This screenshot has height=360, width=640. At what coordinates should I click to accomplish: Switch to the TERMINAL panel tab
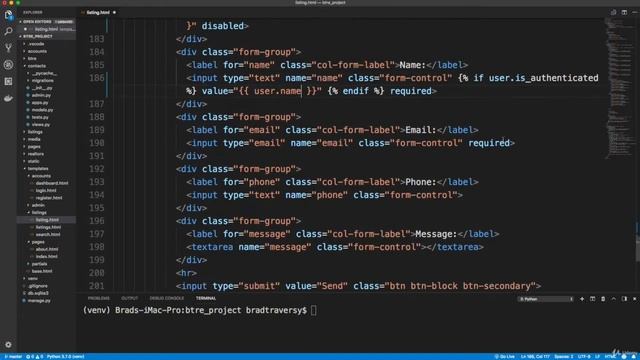[206, 298]
